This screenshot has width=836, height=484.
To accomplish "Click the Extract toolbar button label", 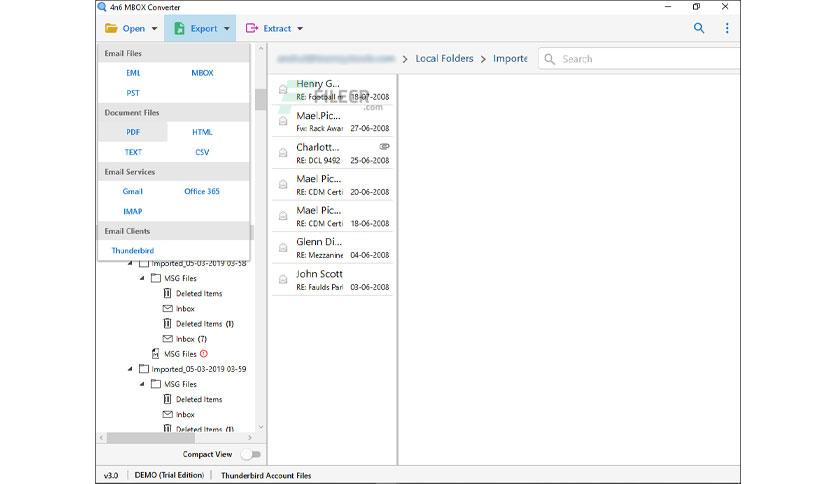I will coord(277,29).
